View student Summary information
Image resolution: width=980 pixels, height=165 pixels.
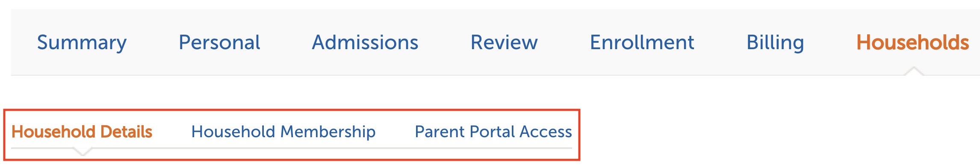[82, 43]
